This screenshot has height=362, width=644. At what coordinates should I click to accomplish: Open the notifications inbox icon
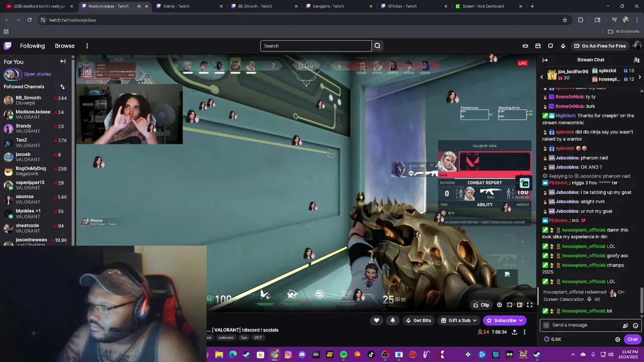tap(538, 46)
